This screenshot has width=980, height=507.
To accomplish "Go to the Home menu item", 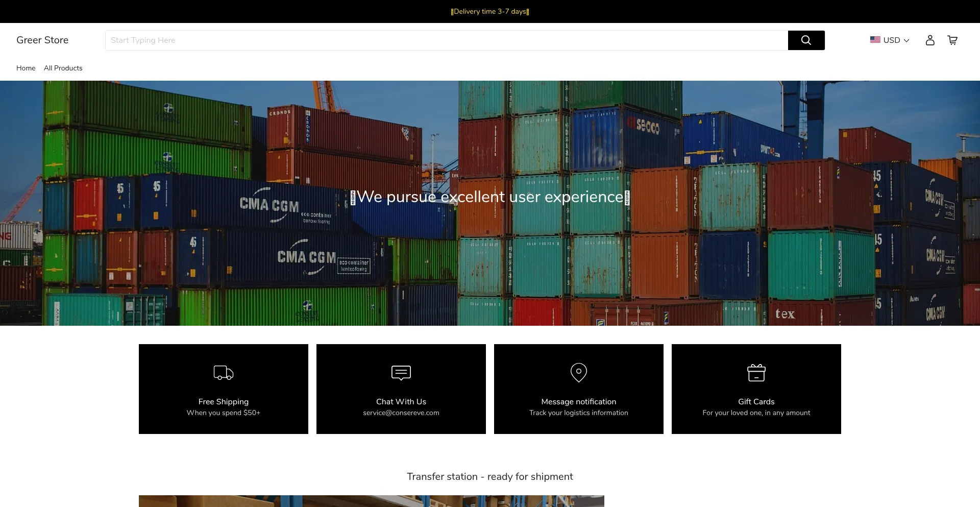I will pos(26,68).
